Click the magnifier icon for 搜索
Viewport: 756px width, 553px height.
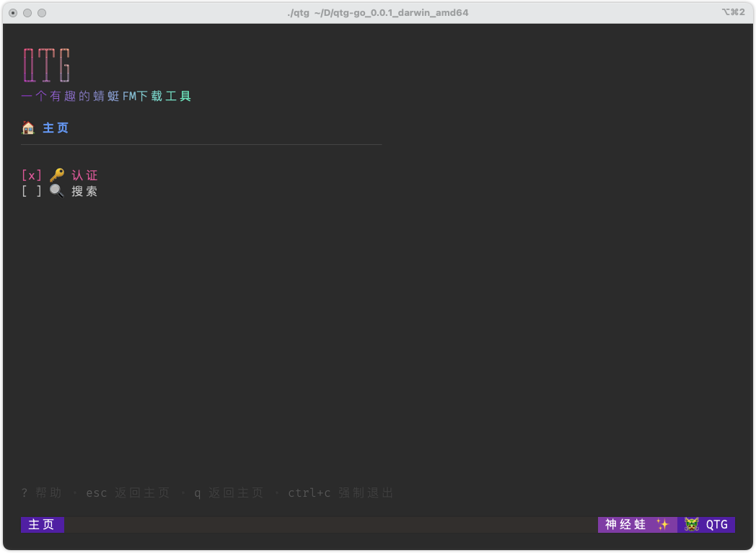[57, 191]
